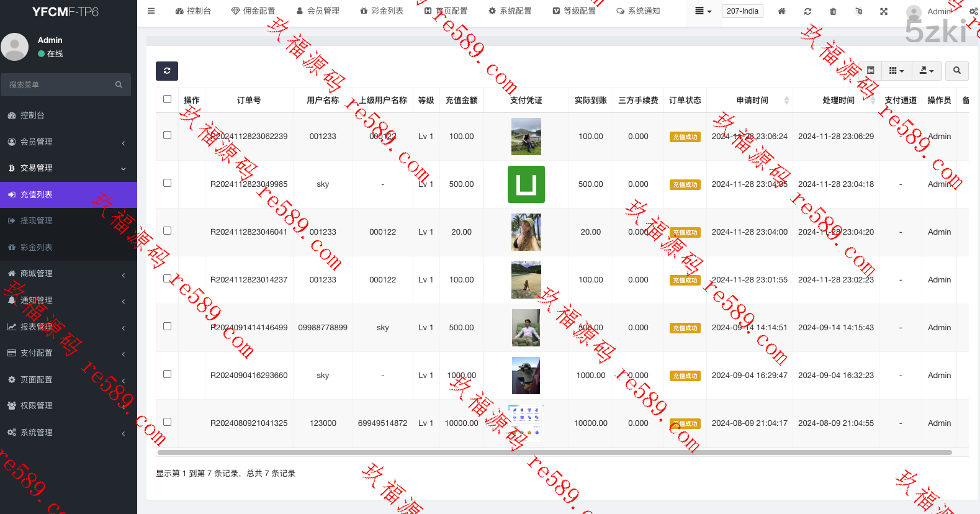980x514 pixels.
Task: Click the home icon in top bar
Action: click(x=781, y=11)
